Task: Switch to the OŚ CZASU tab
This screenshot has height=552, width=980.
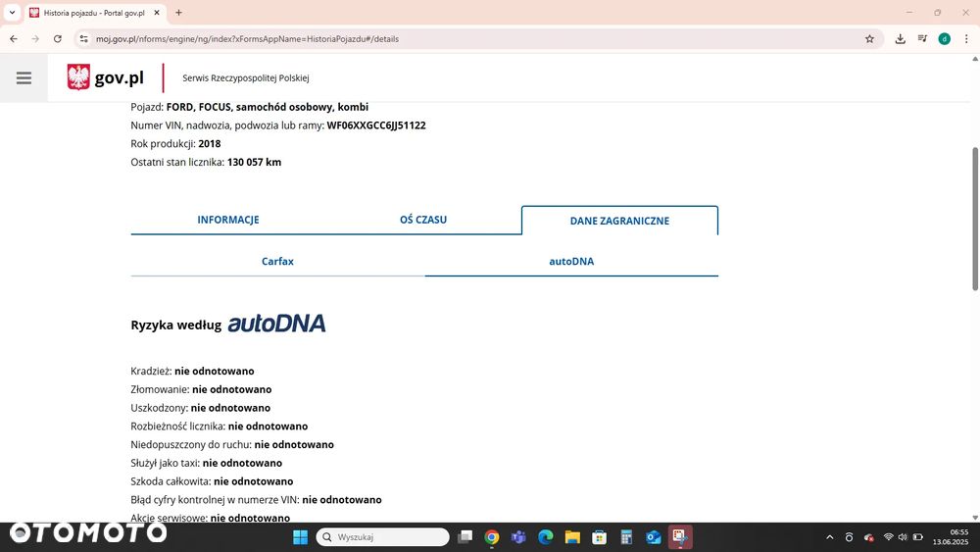Action: click(x=423, y=220)
